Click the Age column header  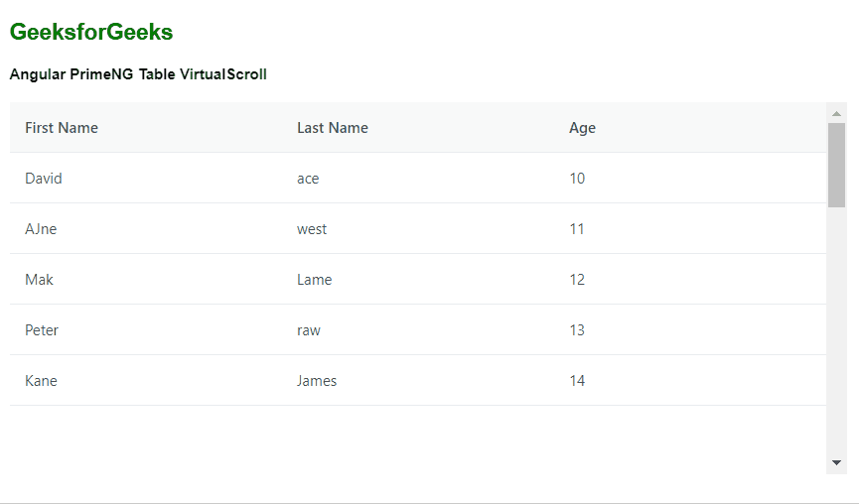click(582, 128)
